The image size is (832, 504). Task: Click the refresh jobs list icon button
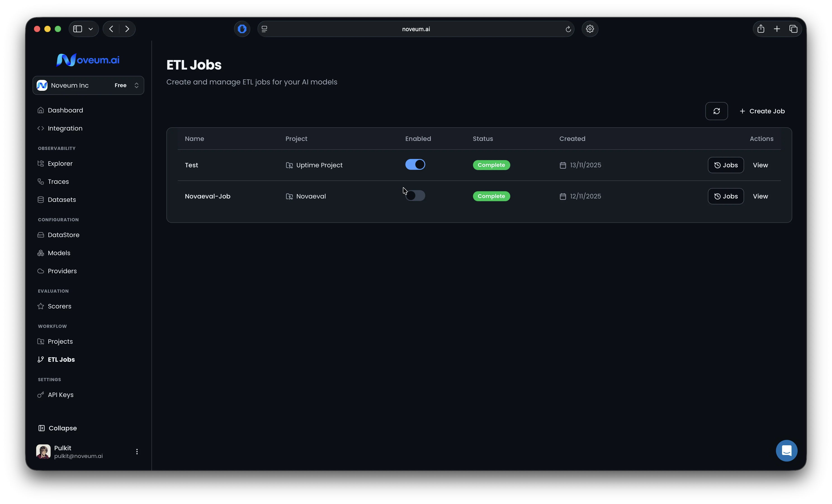[716, 111]
